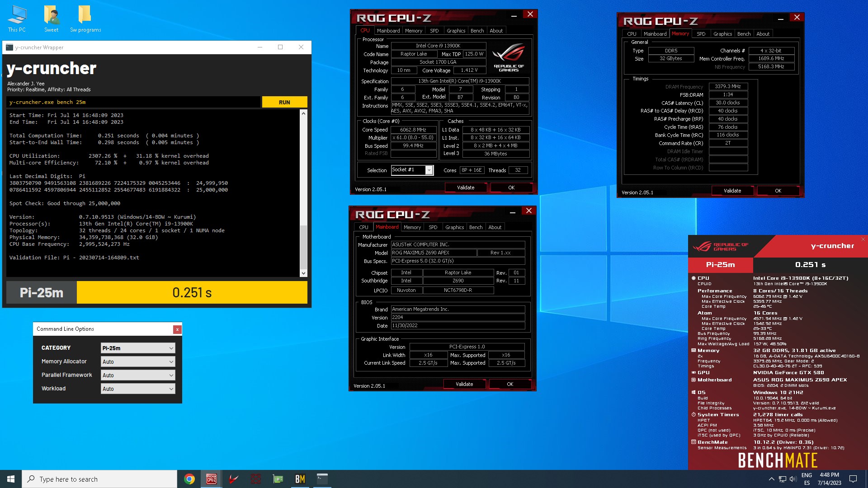
Task: Close the Command Line Options panel
Action: coord(177,329)
